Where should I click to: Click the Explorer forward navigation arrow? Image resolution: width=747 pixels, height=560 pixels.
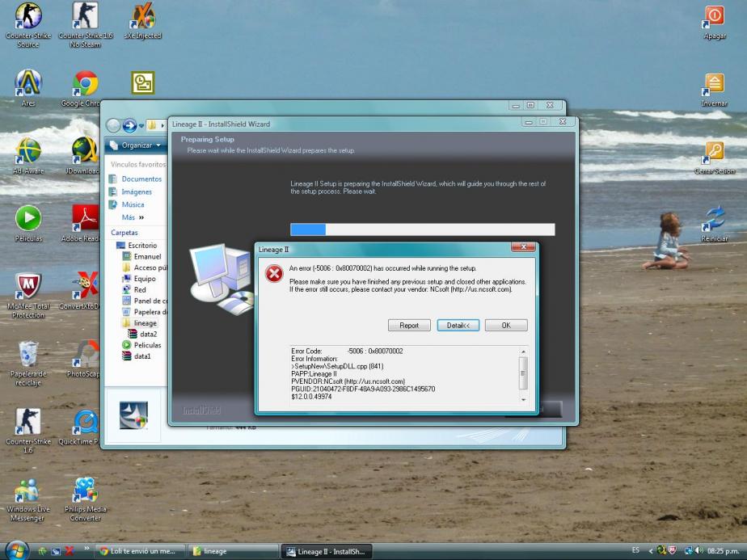pyautogui.click(x=129, y=125)
